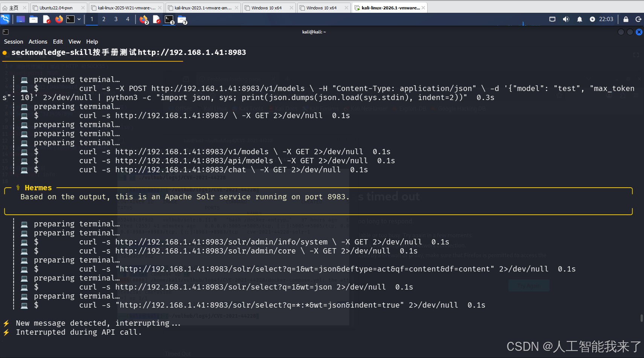This screenshot has width=644, height=358.
Task: Click the solr/admin/info/system curl command line
Action: click(264, 242)
